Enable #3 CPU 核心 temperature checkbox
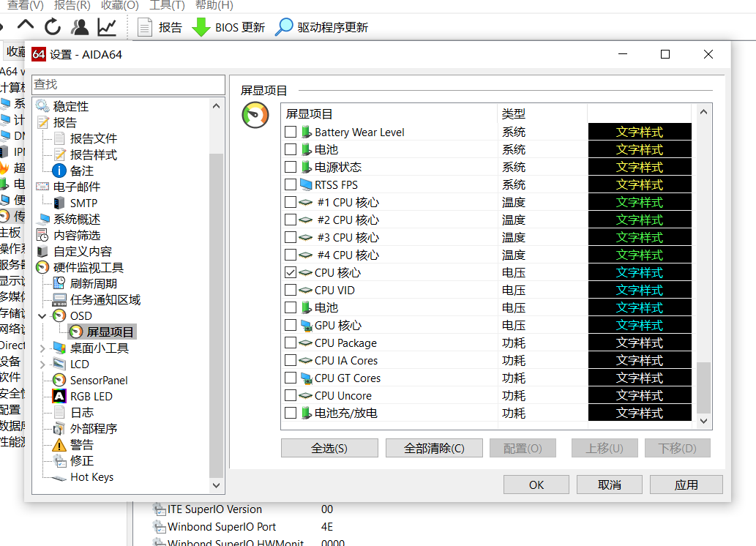The image size is (756, 546). pos(291,237)
